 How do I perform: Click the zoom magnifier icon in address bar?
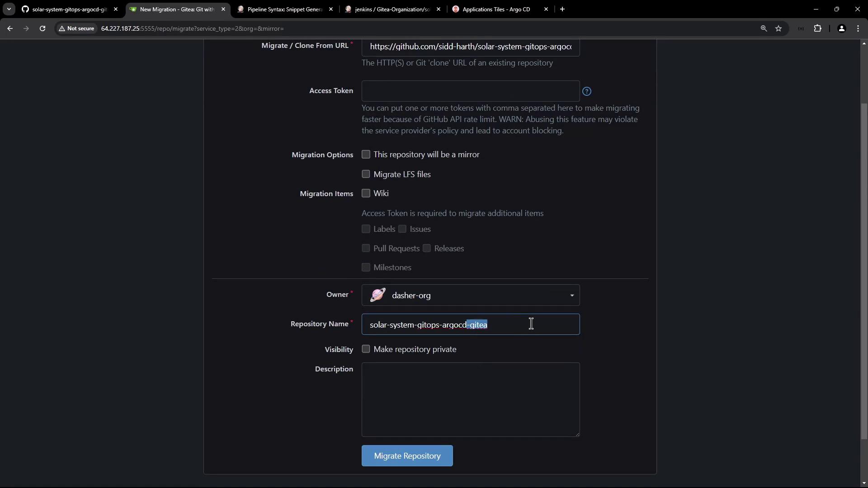click(764, 28)
